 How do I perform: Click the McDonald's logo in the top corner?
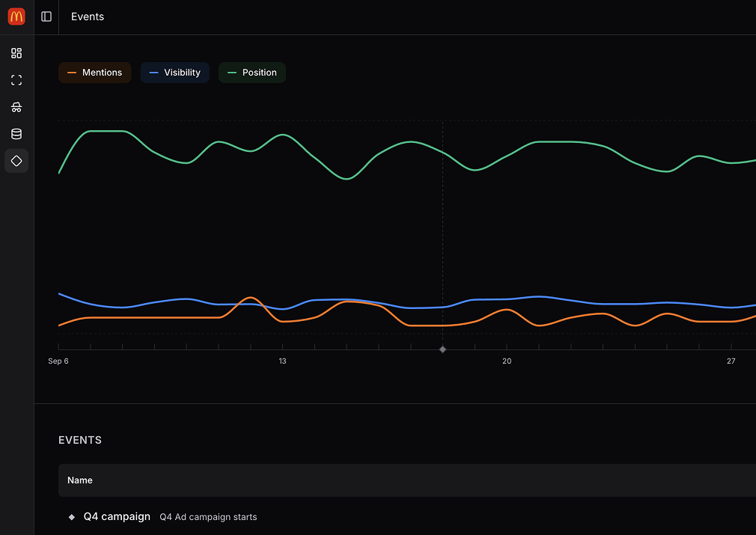(x=16, y=16)
